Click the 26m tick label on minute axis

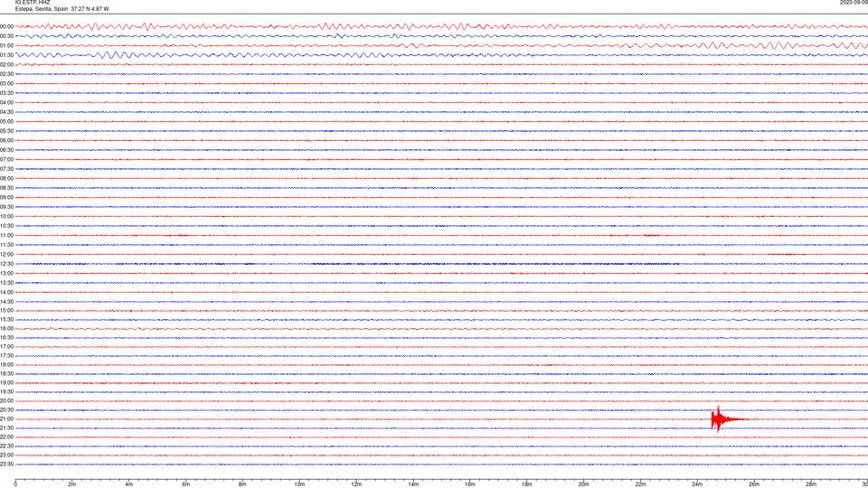754,484
